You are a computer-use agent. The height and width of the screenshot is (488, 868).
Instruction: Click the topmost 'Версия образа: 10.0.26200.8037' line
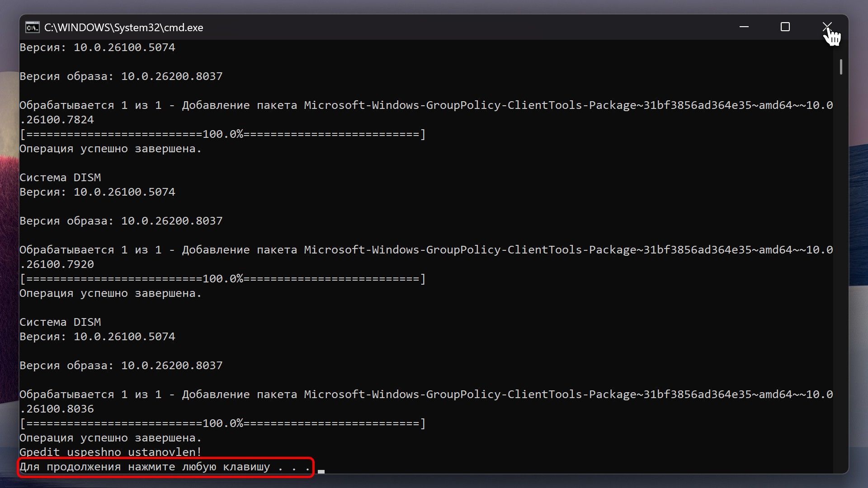pyautogui.click(x=121, y=76)
